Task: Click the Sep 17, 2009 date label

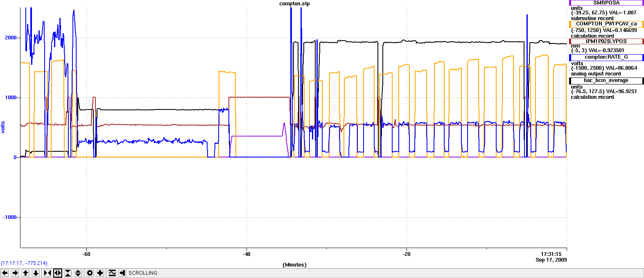Action: click(551, 260)
